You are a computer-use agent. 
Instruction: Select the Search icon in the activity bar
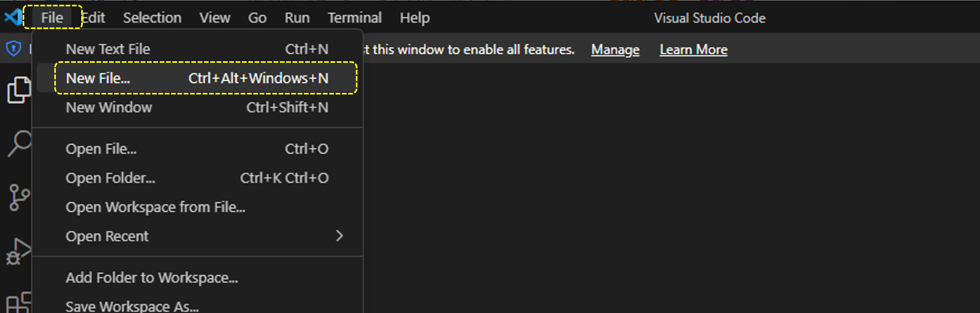[19, 143]
